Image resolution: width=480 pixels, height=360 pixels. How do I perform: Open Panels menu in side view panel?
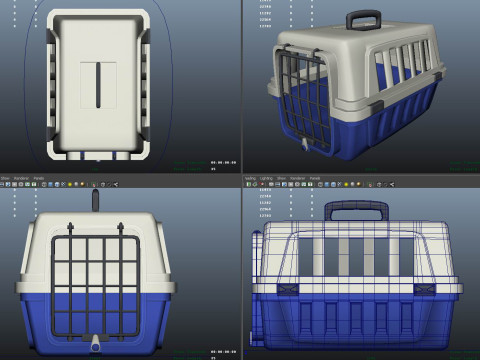315,178
